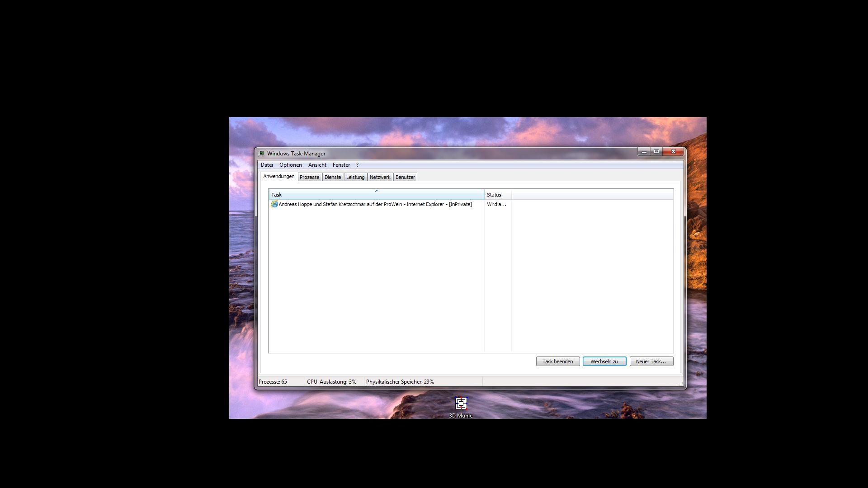Image resolution: width=868 pixels, height=488 pixels.
Task: Click the Internet Explorer icon in the task list
Action: (x=274, y=204)
